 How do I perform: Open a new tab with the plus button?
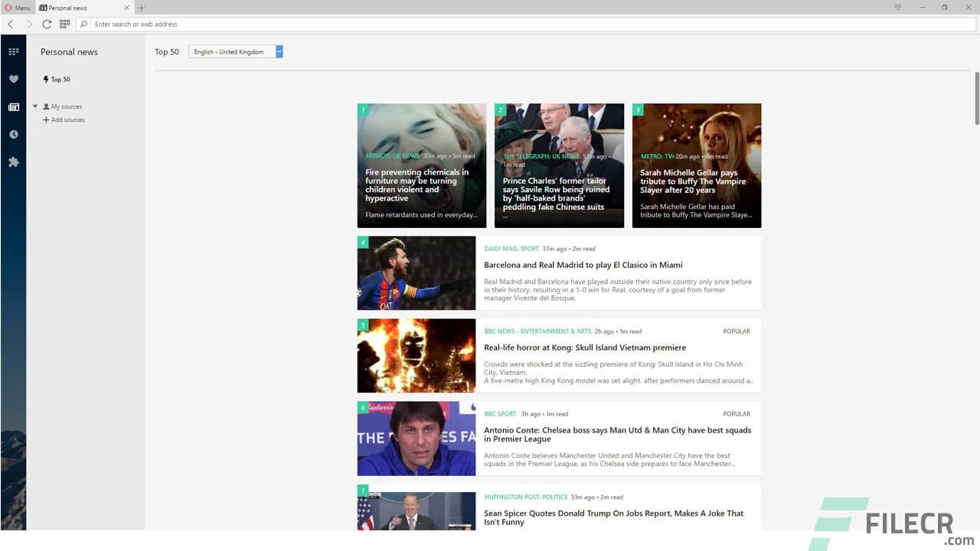142,7
